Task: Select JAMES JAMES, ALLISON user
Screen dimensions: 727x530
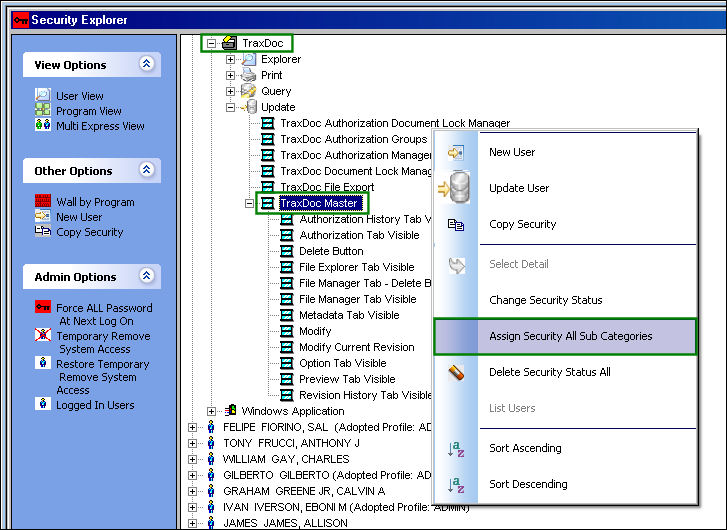Action: tap(285, 523)
